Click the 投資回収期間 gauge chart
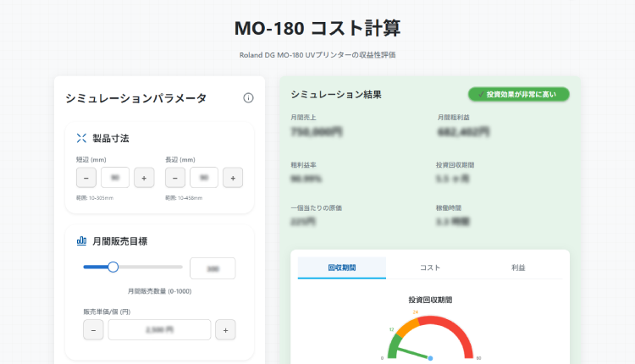The height and width of the screenshot is (364, 635). tap(430, 338)
